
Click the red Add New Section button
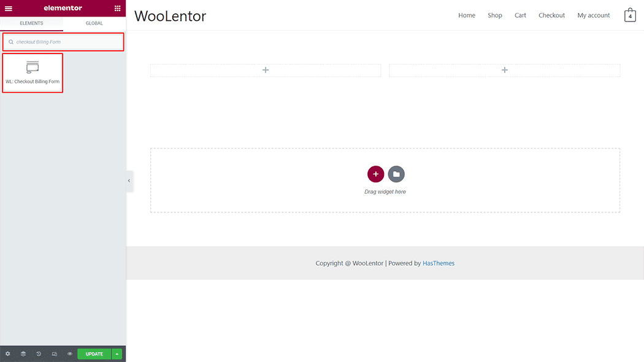[x=375, y=174]
